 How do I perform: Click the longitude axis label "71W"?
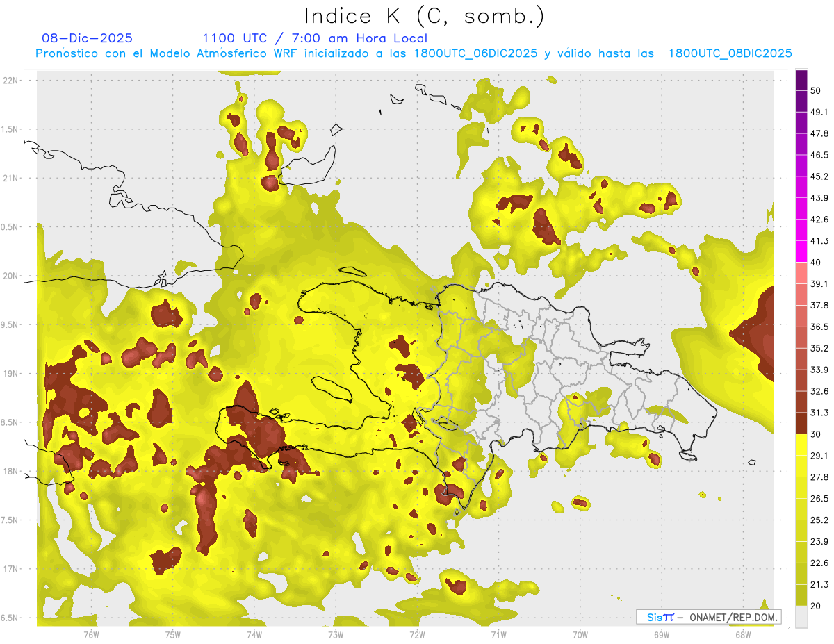498,635
